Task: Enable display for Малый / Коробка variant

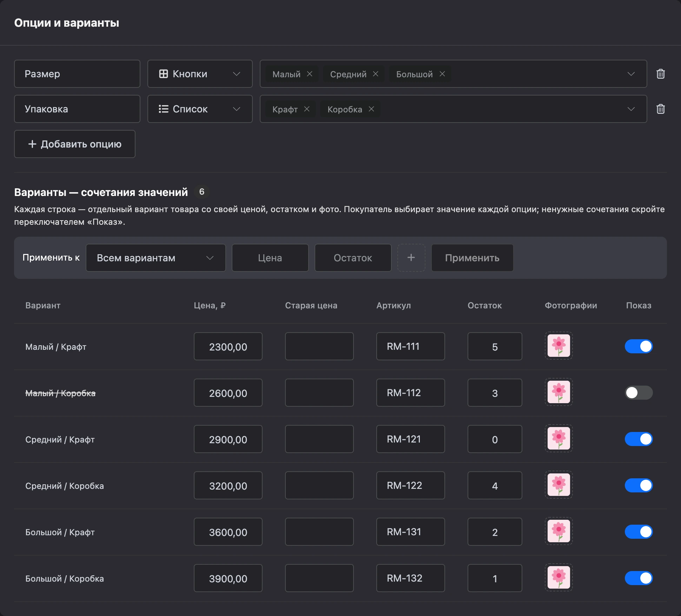Action: click(x=639, y=393)
